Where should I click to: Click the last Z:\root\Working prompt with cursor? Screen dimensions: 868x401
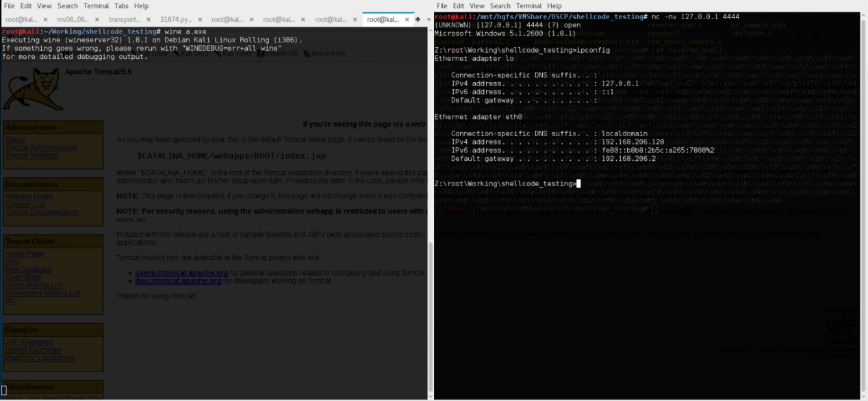point(507,183)
